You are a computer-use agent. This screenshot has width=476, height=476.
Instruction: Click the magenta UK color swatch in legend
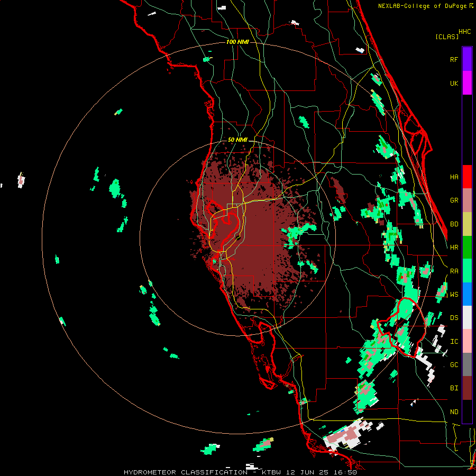[x=467, y=83]
